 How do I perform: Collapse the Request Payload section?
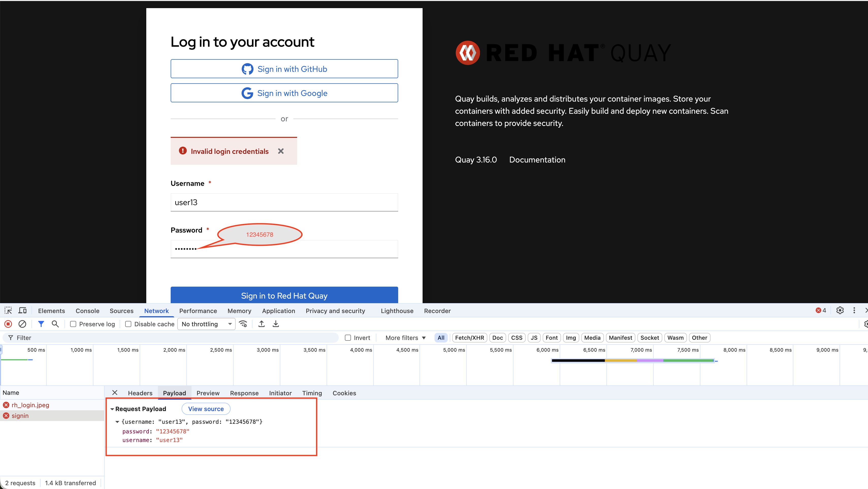(112, 409)
